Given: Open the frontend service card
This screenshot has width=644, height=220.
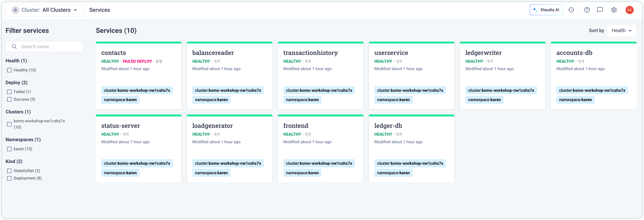Looking at the screenshot, I should (320, 149).
